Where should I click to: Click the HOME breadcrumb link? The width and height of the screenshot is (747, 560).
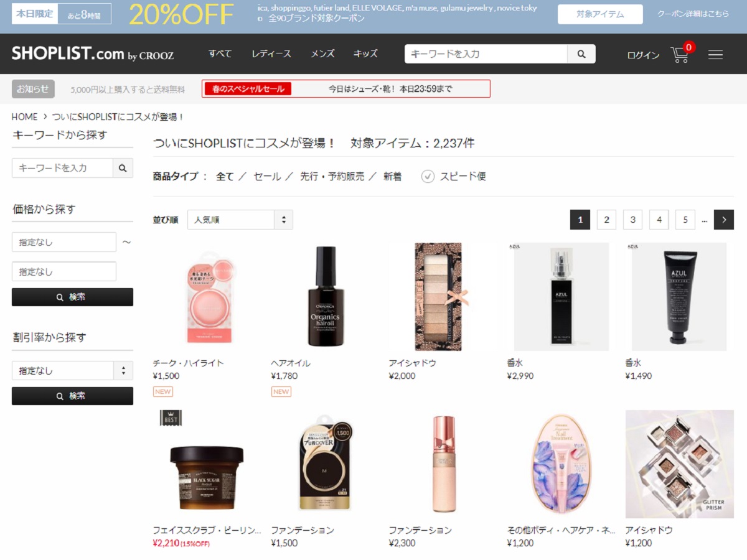[25, 117]
